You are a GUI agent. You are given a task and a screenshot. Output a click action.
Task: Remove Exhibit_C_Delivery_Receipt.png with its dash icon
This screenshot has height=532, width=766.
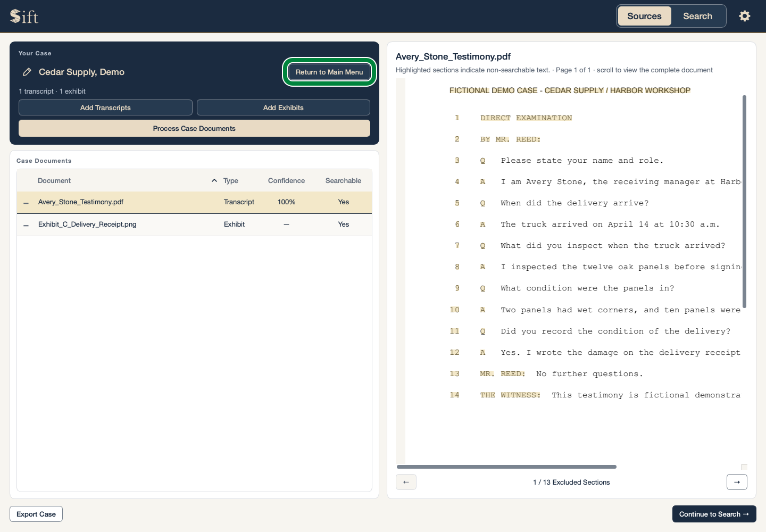(x=26, y=225)
